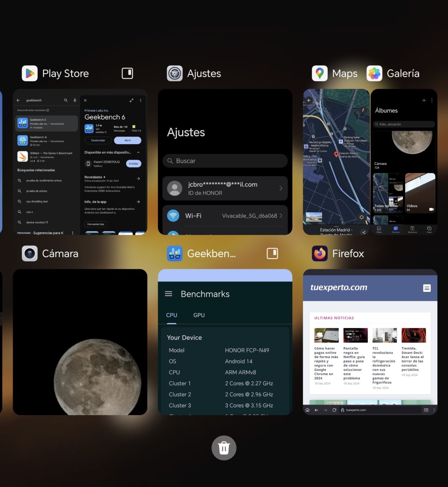The width and height of the screenshot is (448, 487).
Task: Open Maps via its pin icon
Action: (x=319, y=73)
